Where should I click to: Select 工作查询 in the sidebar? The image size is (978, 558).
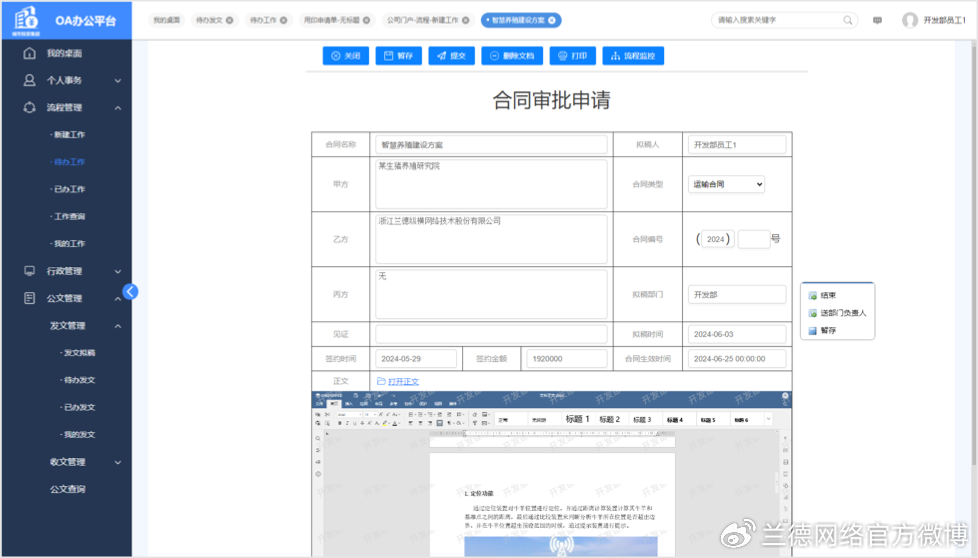(x=69, y=216)
